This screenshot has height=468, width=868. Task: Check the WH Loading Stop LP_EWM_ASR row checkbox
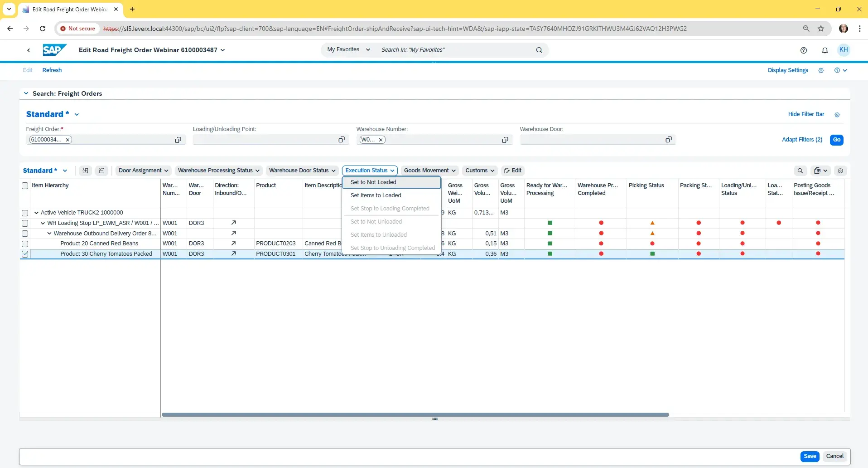(25, 223)
